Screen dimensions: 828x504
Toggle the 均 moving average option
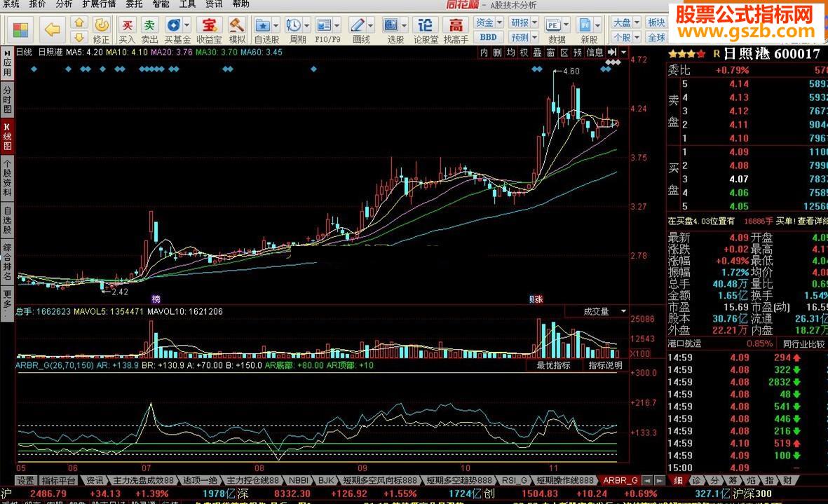510,53
